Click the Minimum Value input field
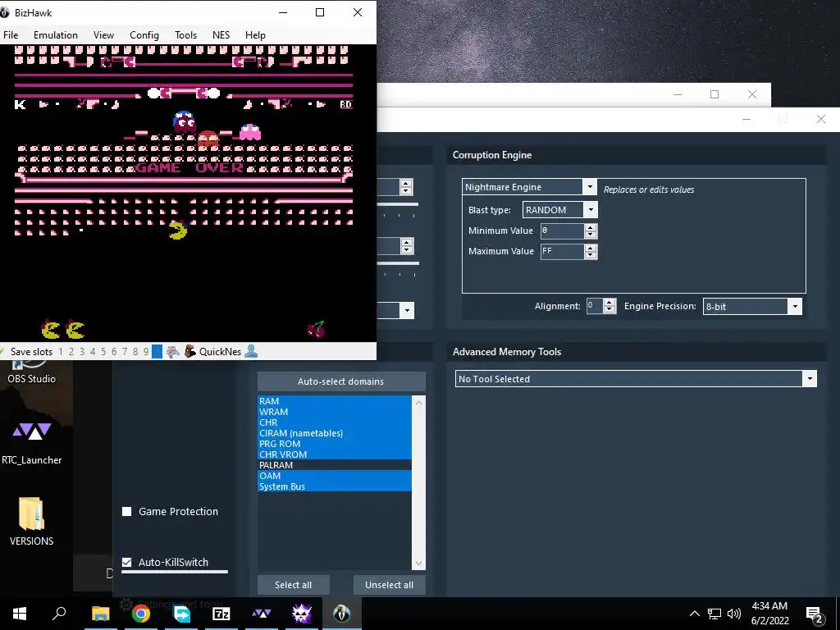 pyautogui.click(x=562, y=231)
